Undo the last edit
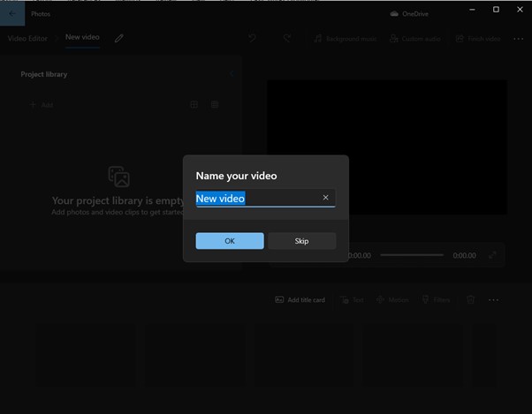This screenshot has width=532, height=414. click(252, 38)
